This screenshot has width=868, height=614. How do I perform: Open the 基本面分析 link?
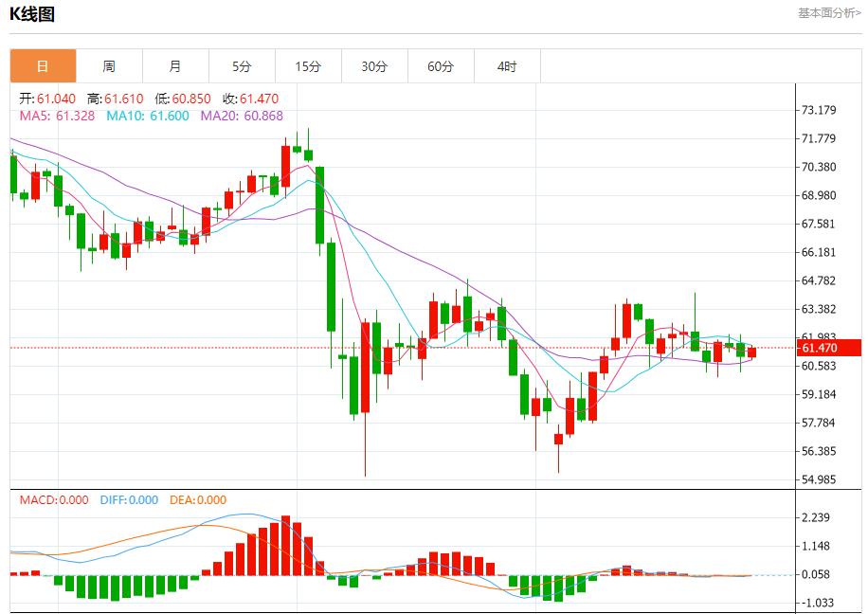pos(829,13)
